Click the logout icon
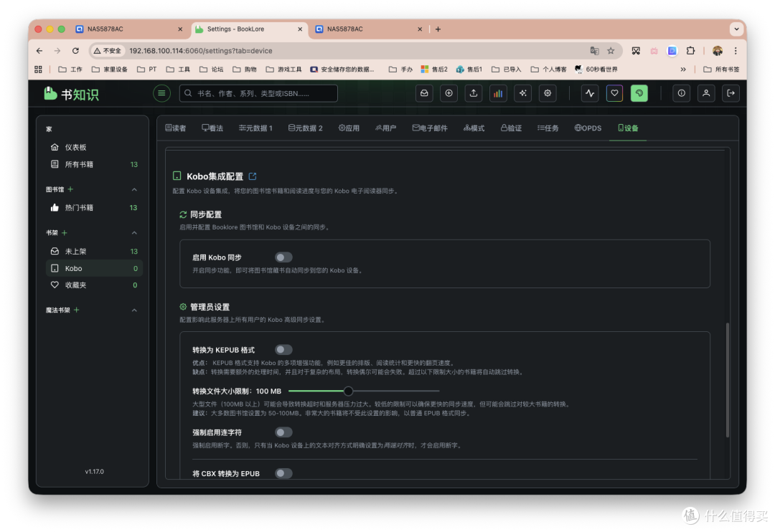Screen dimensions: 775x532 coord(731,93)
